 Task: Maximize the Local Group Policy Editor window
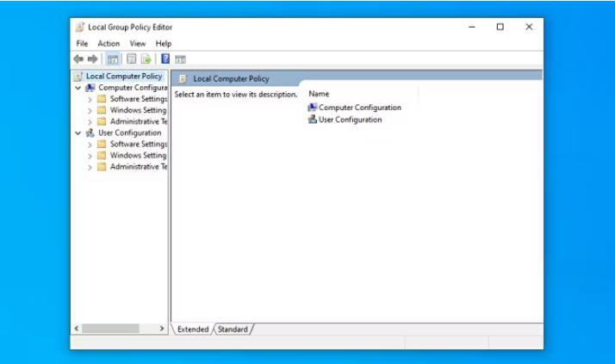[500, 27]
